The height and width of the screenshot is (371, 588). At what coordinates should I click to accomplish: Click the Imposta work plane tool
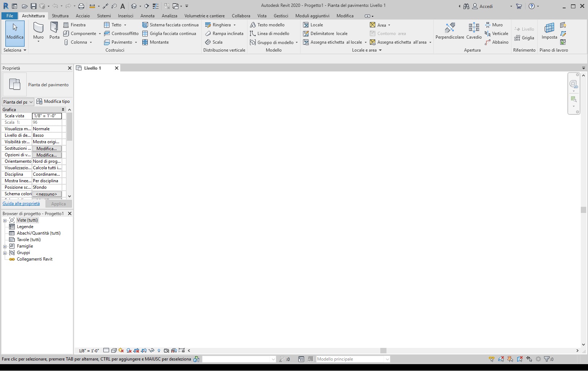tap(549, 31)
